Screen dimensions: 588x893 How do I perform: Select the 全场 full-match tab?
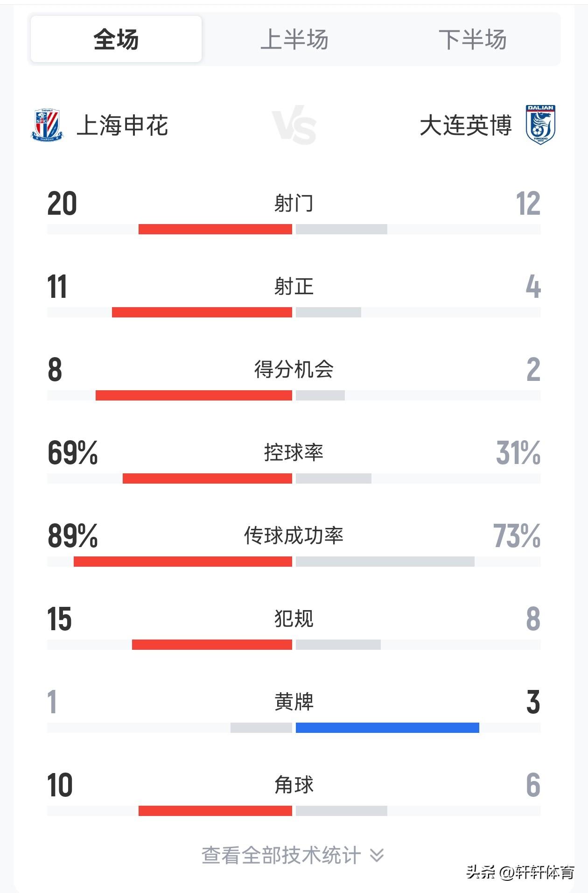coord(116,39)
